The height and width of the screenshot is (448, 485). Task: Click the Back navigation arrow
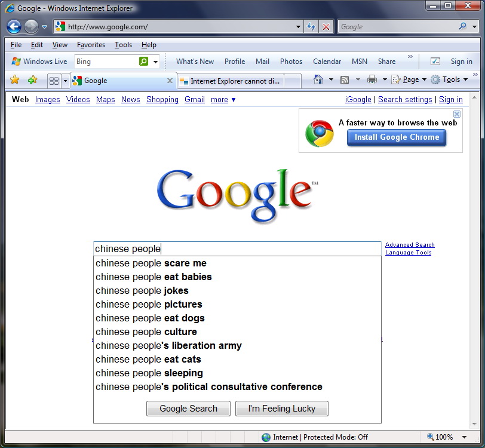tap(14, 27)
